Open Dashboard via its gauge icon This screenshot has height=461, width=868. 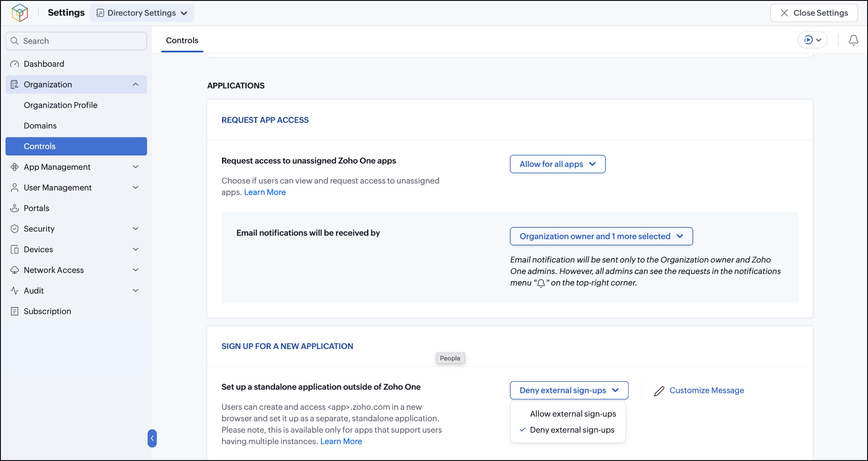[x=15, y=64]
